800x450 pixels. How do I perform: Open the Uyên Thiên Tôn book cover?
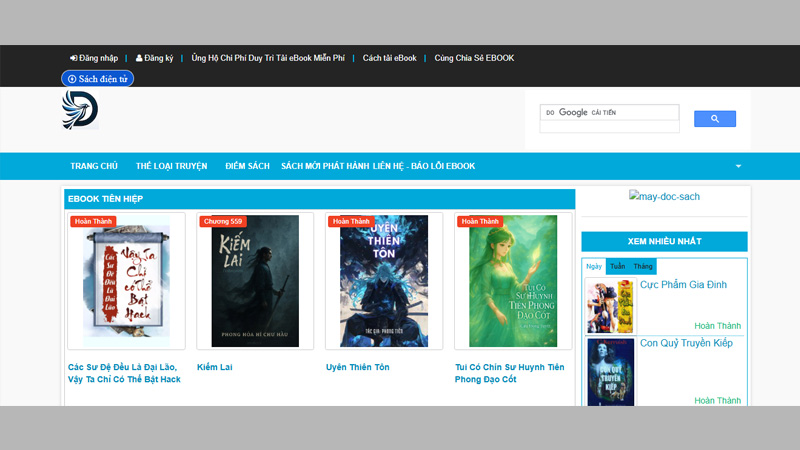tap(384, 280)
